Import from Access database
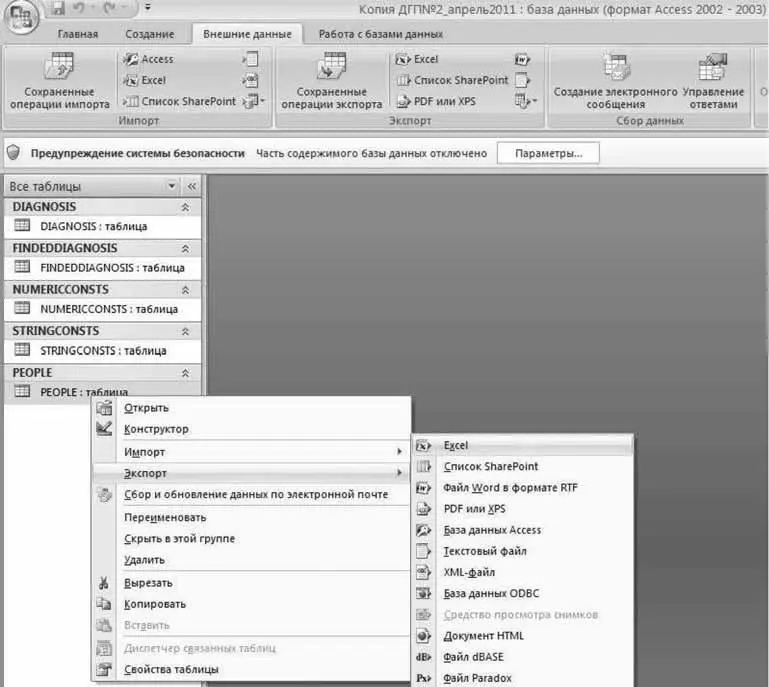 click(x=149, y=59)
